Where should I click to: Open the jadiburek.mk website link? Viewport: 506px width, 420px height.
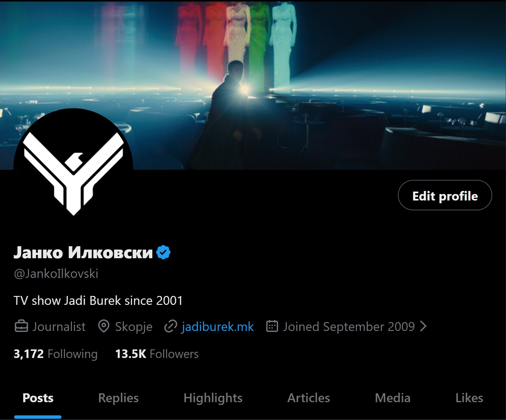(x=218, y=326)
